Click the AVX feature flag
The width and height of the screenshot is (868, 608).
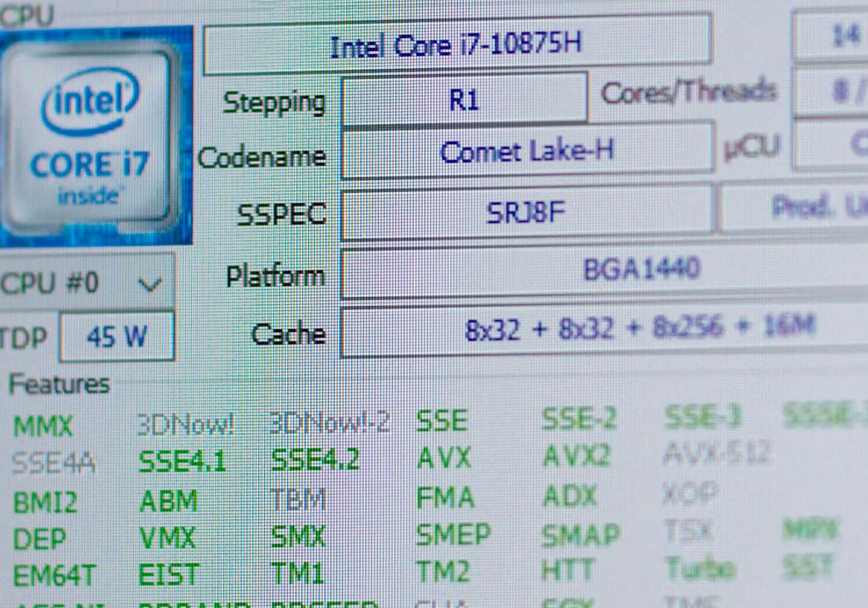(x=444, y=458)
